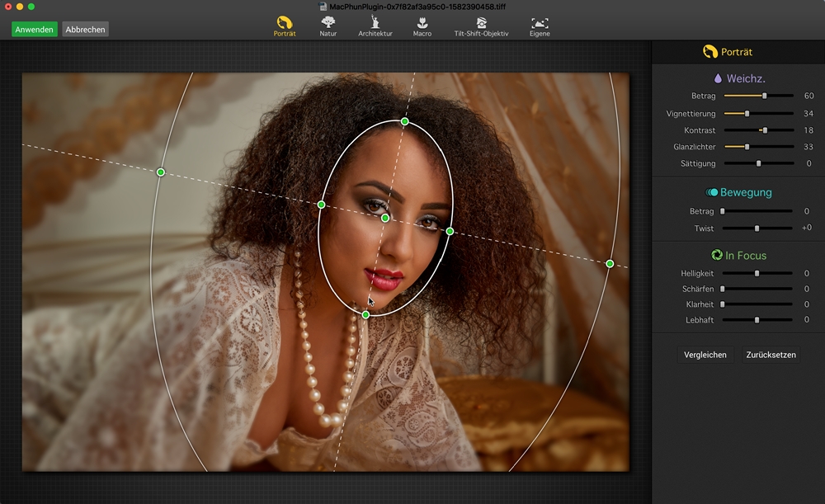Cancel editing with Abbrechen button
The height and width of the screenshot is (504, 825).
tap(85, 30)
